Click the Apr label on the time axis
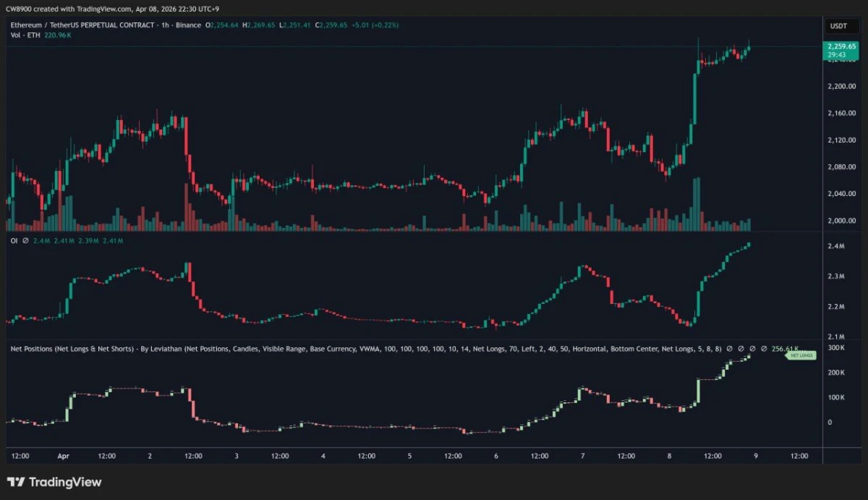Viewport: 868px width, 500px height. click(63, 456)
